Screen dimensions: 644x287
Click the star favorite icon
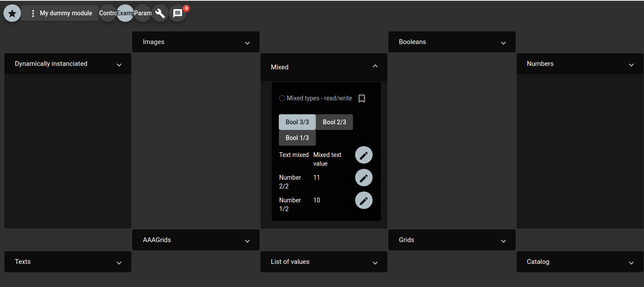click(x=12, y=14)
